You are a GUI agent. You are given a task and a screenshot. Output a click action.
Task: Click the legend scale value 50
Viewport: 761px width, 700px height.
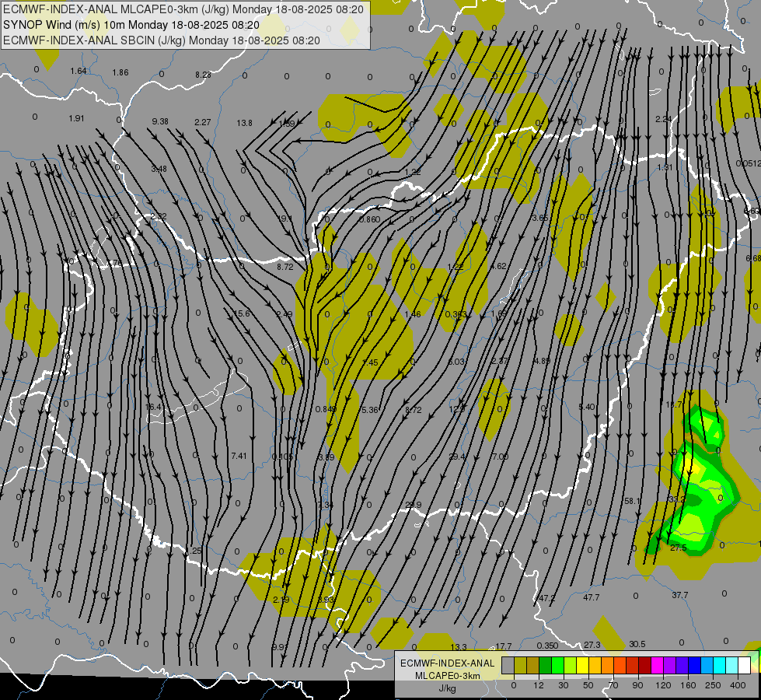coord(588,685)
